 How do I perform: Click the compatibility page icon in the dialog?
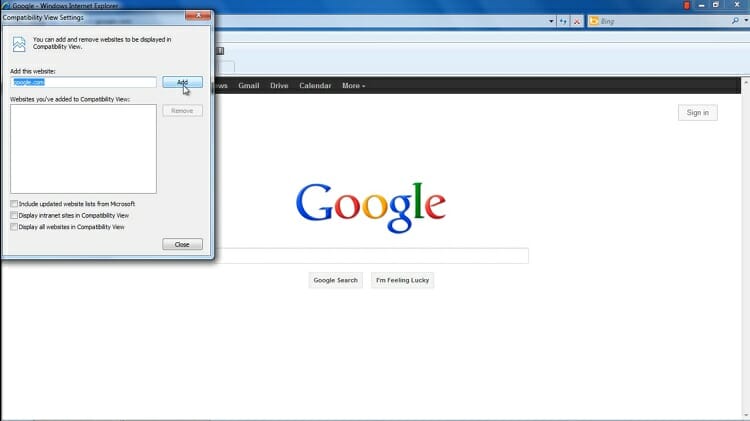point(19,44)
